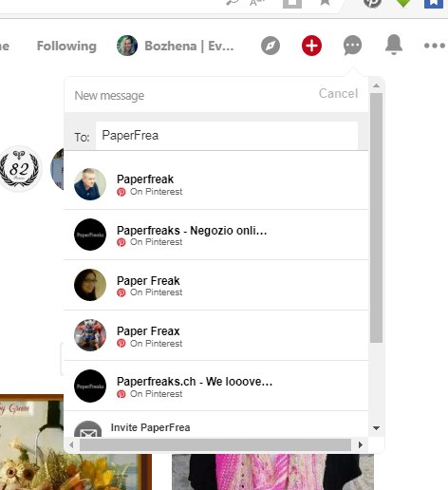448x490 pixels.
Task: Select the Paper Freak contact result
Action: pos(216,285)
